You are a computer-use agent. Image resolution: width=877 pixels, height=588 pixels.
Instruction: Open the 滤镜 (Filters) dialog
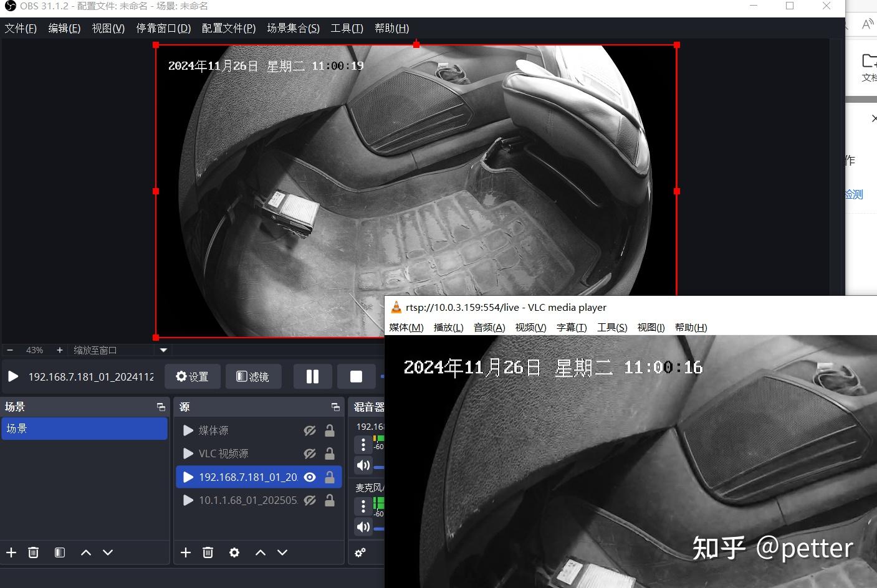point(253,376)
